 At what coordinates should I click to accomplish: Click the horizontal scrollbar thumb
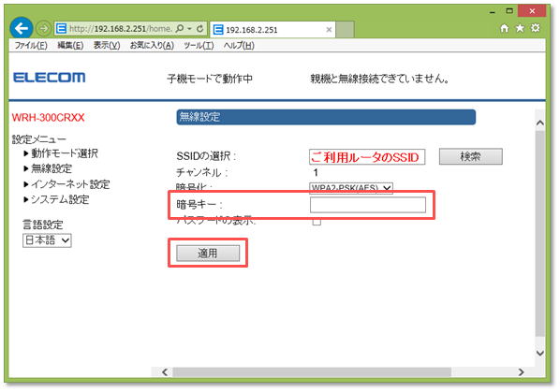(x=312, y=372)
